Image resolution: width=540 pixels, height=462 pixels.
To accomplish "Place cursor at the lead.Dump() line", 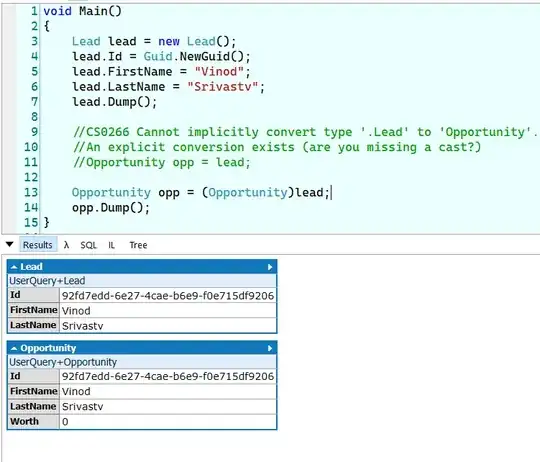I will tap(114, 102).
